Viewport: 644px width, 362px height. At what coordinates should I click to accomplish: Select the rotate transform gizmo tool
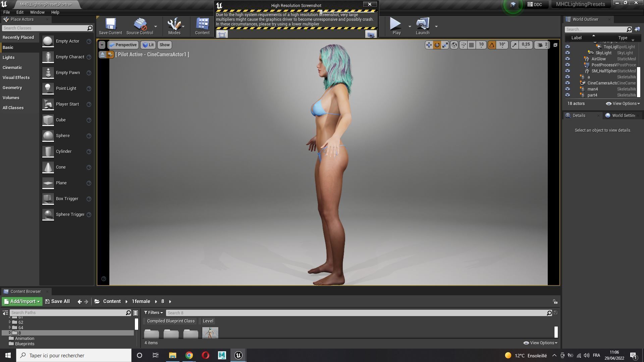pos(437,45)
